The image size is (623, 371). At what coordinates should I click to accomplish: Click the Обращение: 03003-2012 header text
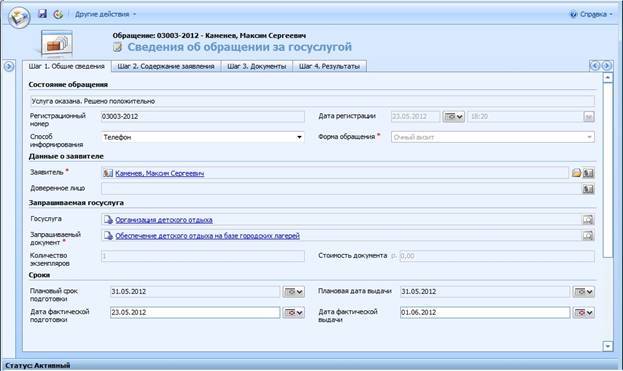[209, 35]
